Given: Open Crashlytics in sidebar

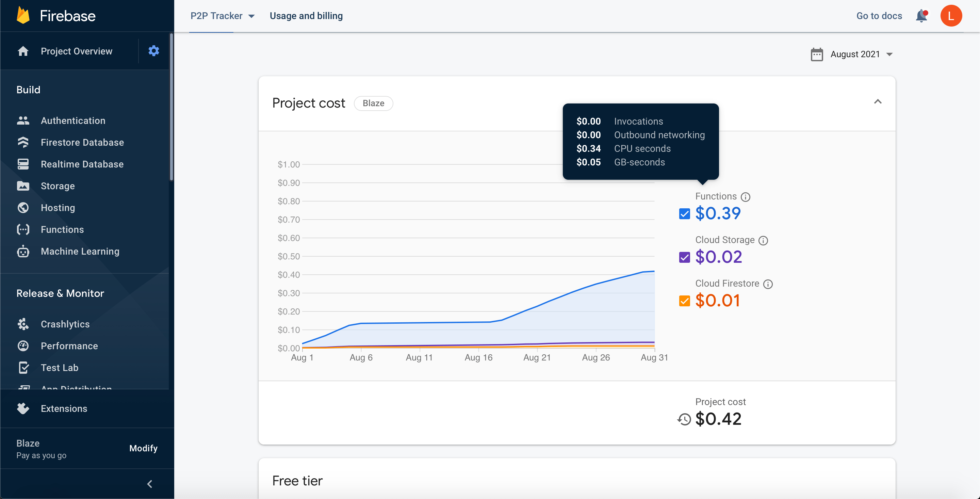Looking at the screenshot, I should 65,324.
